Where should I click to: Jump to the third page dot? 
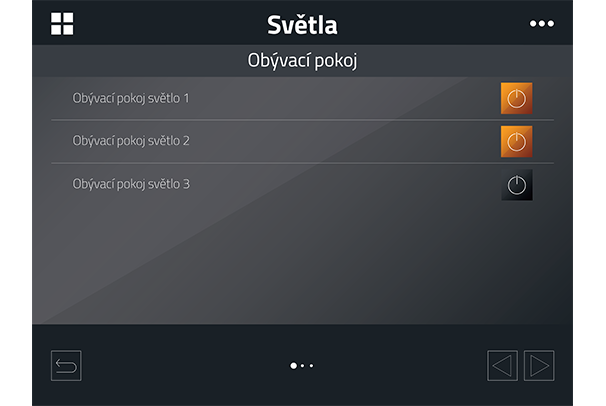click(312, 366)
